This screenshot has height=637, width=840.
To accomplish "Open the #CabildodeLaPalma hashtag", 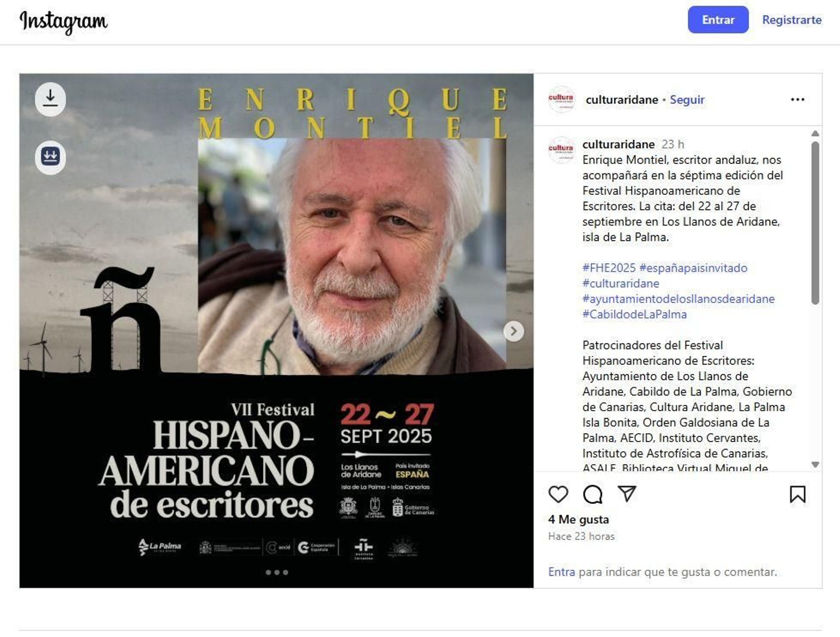I will pyautogui.click(x=634, y=315).
